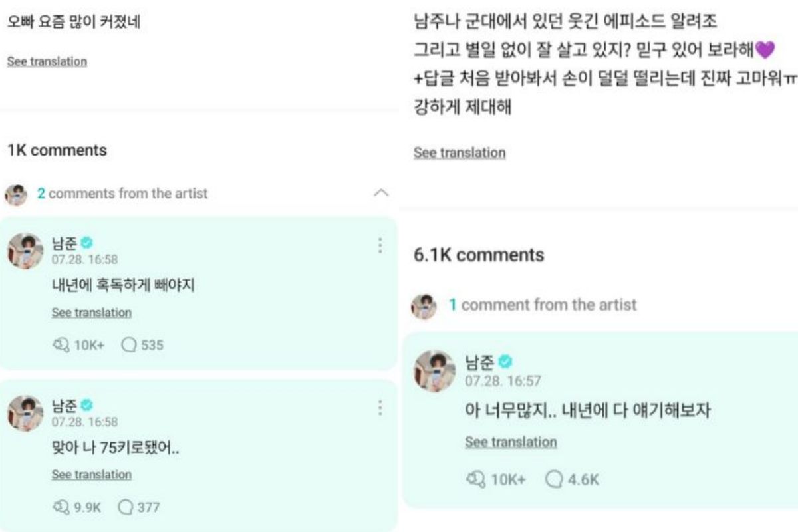
Task: Collapse the '2 comments from the artist' section
Action: point(382,191)
